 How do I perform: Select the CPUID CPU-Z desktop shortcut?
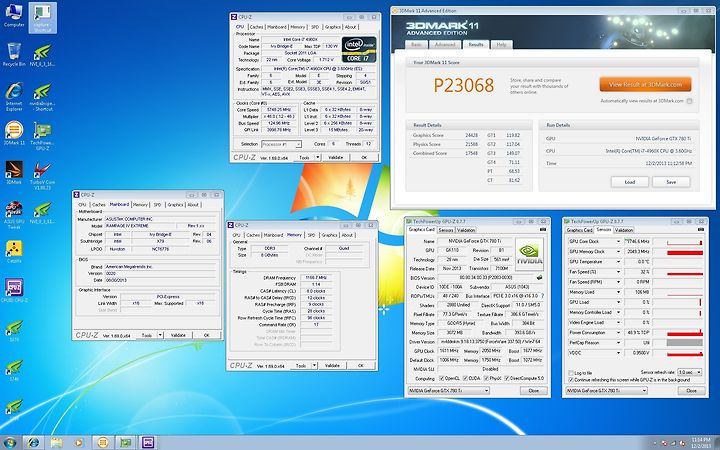click(x=14, y=290)
